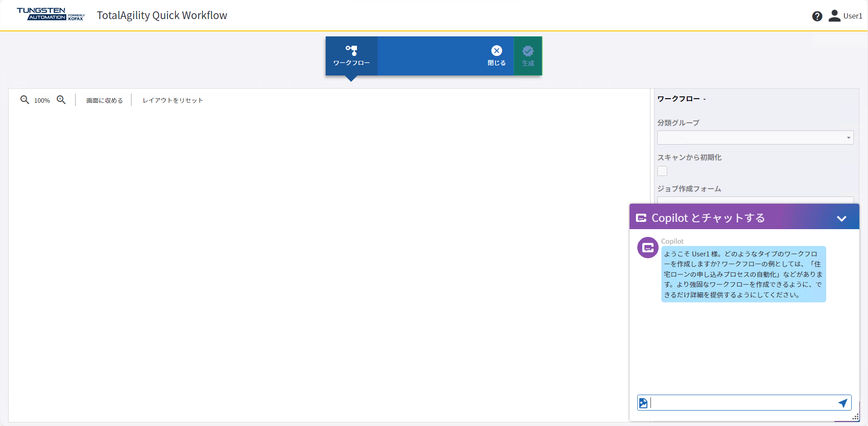Click 画面に収める to fit the screen
The height and width of the screenshot is (426, 868).
pyautogui.click(x=104, y=100)
